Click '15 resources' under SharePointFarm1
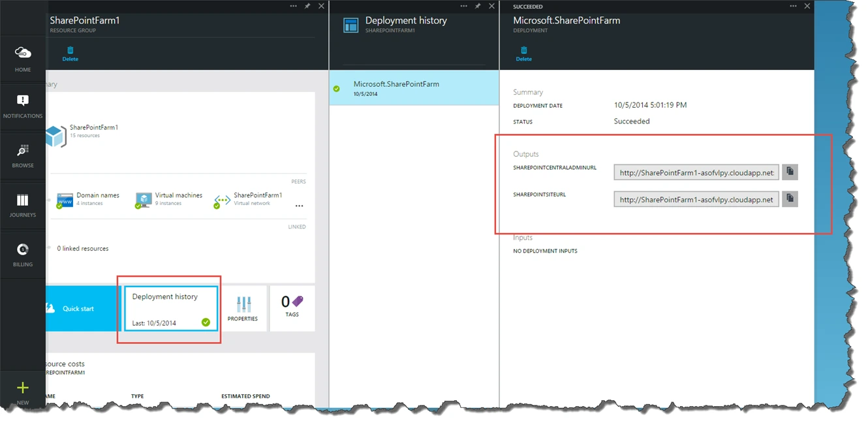 click(x=85, y=136)
